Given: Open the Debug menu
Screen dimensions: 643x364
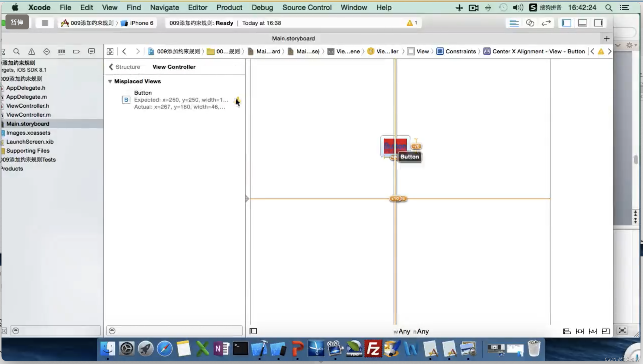Looking at the screenshot, I should [x=262, y=7].
